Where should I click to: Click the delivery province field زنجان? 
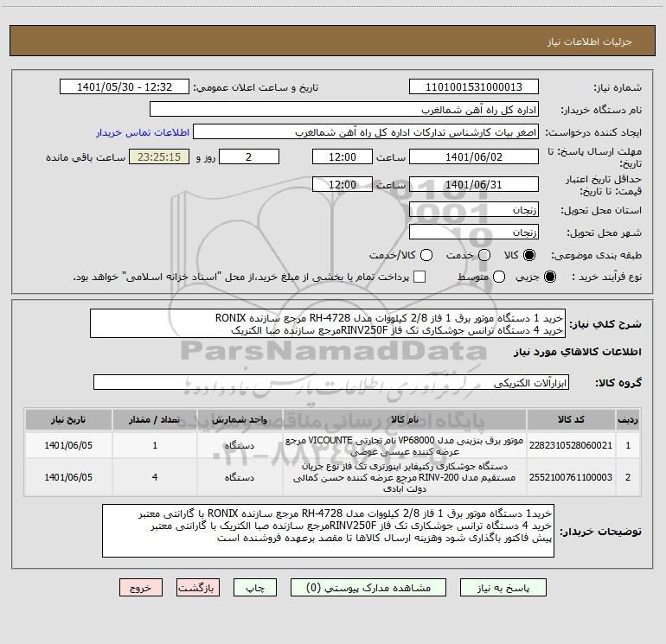click(474, 209)
